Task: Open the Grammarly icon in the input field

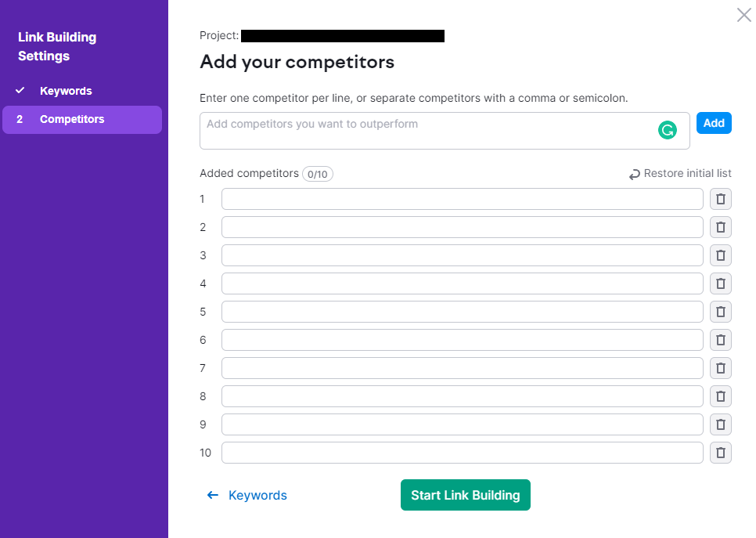Action: click(668, 129)
